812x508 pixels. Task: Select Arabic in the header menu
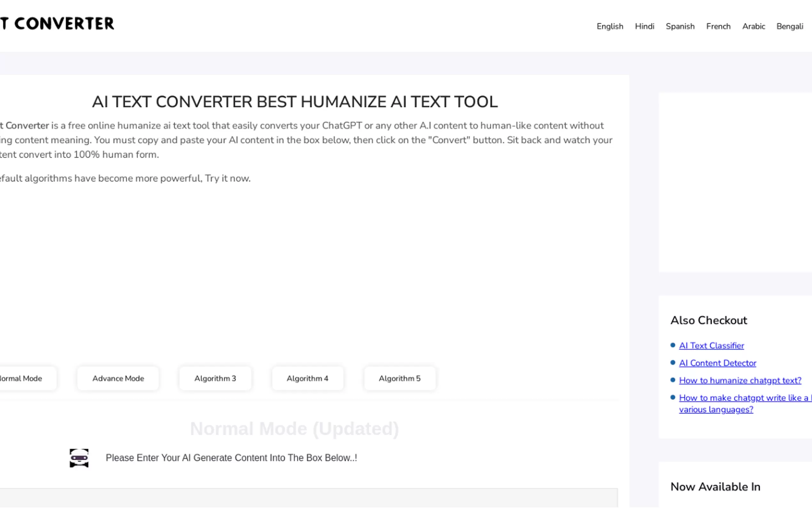[x=753, y=26]
